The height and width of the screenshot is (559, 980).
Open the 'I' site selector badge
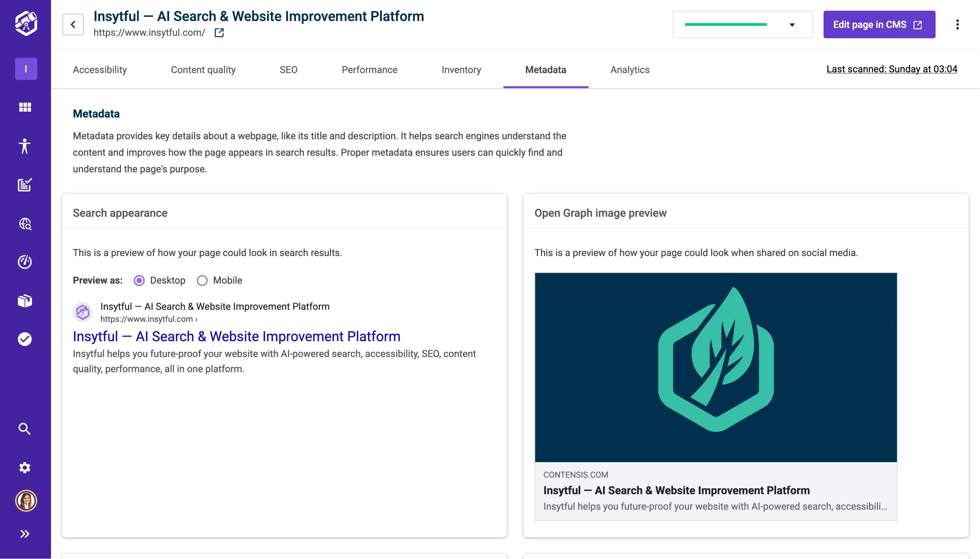tap(26, 69)
